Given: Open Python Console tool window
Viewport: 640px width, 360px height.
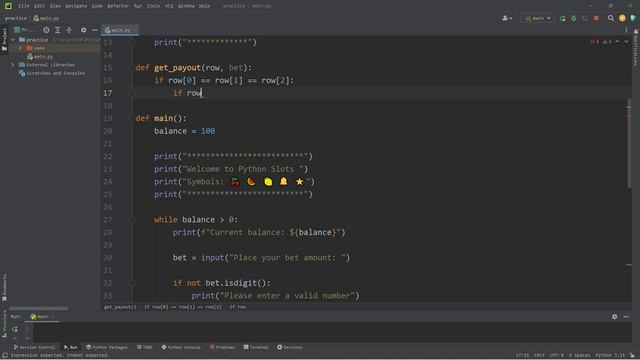Looking at the screenshot, I should [181, 347].
